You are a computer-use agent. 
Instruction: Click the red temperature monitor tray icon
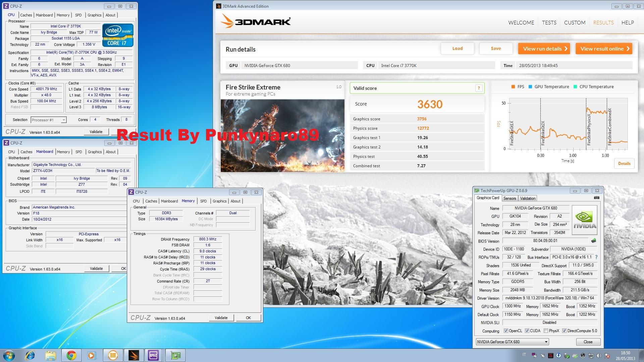551,355
